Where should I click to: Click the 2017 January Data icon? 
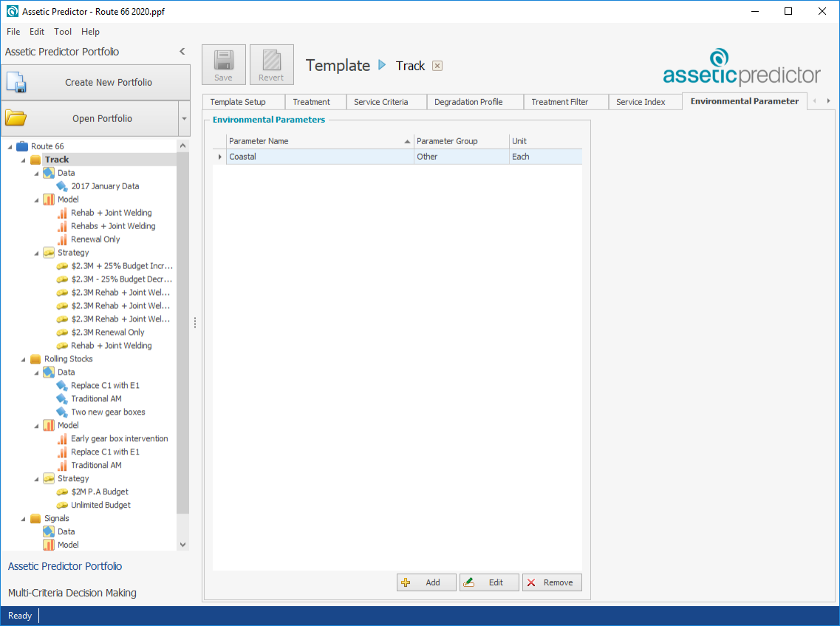point(62,186)
